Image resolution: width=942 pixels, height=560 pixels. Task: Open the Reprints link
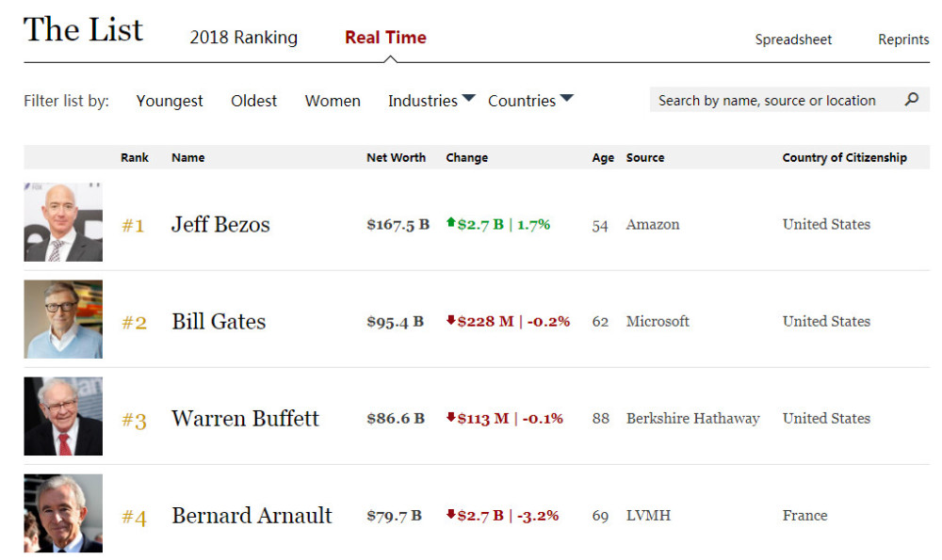tap(903, 40)
